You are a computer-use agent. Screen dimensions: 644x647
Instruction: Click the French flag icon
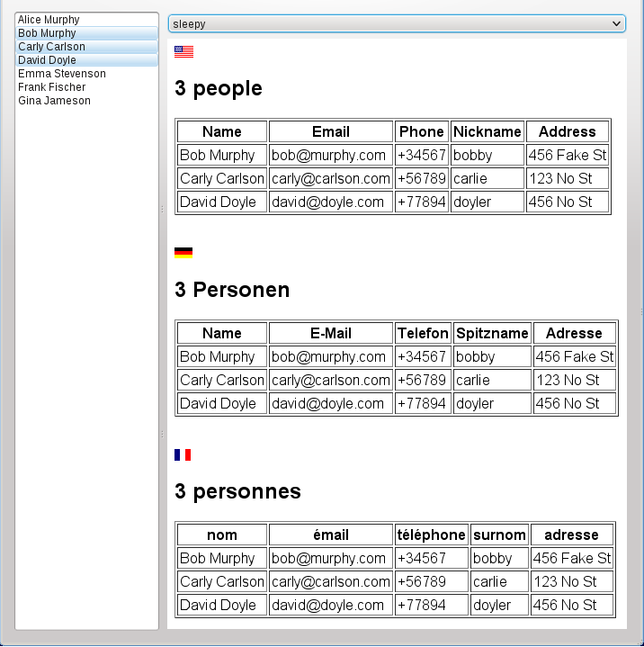[183, 454]
